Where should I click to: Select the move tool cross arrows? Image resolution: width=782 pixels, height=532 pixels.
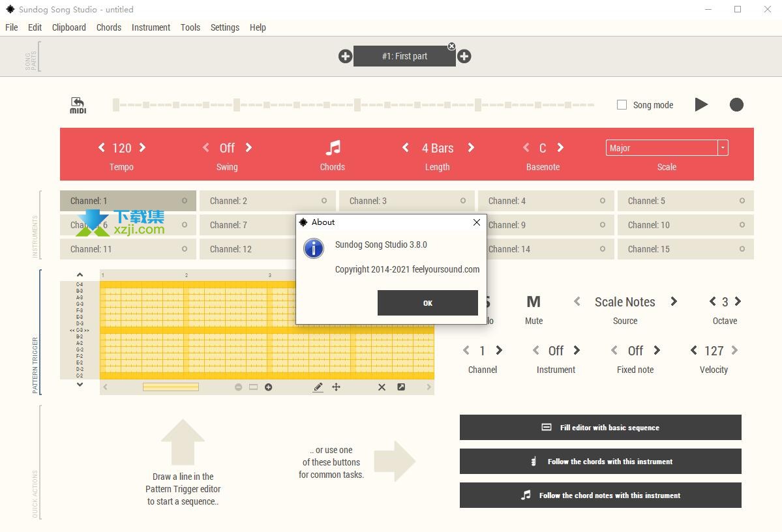coord(336,387)
